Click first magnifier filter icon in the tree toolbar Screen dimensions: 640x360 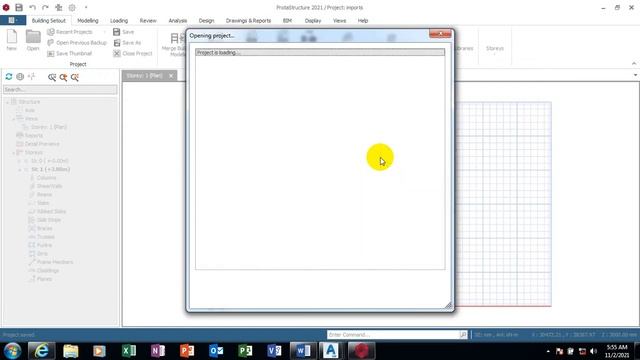[52, 77]
